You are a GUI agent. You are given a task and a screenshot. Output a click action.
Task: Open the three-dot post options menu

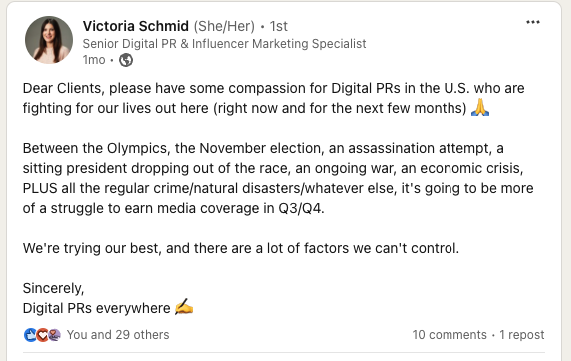(x=533, y=22)
